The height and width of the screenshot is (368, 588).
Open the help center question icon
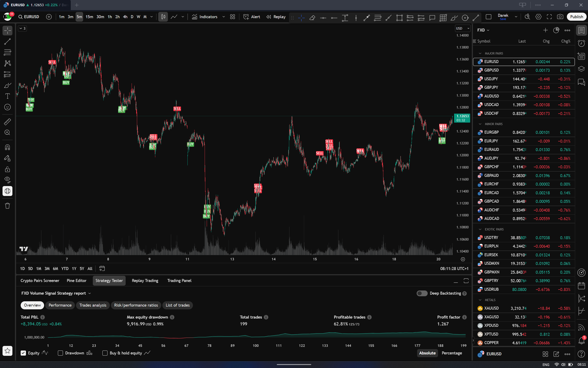pyautogui.click(x=581, y=354)
